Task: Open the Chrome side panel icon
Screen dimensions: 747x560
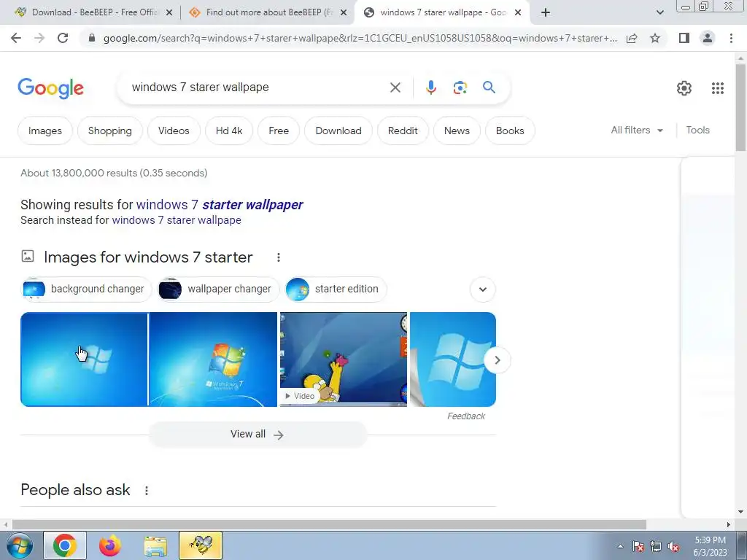Action: click(x=684, y=38)
